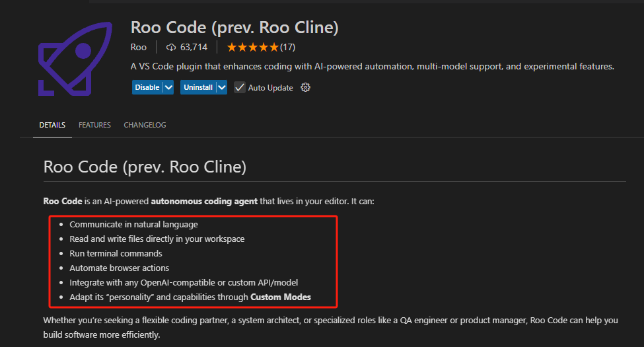This screenshot has height=347, width=644.
Task: Open the CHANGELOG tab
Action: tap(145, 125)
